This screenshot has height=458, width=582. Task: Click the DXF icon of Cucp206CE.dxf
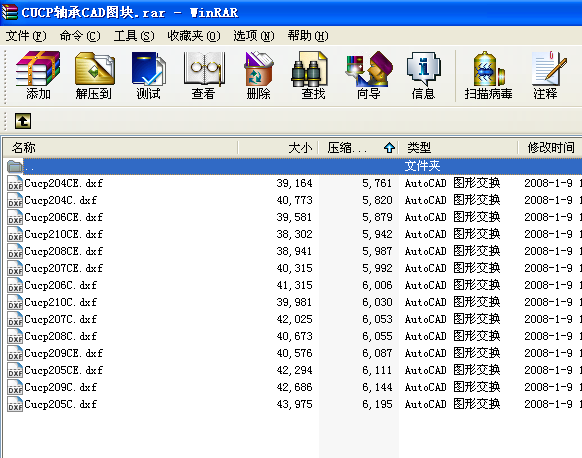tap(15, 217)
